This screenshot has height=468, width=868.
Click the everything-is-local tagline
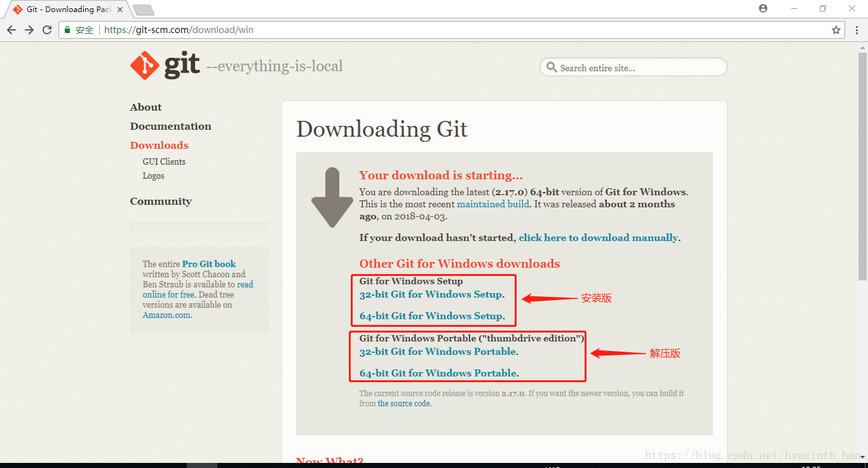coord(275,66)
